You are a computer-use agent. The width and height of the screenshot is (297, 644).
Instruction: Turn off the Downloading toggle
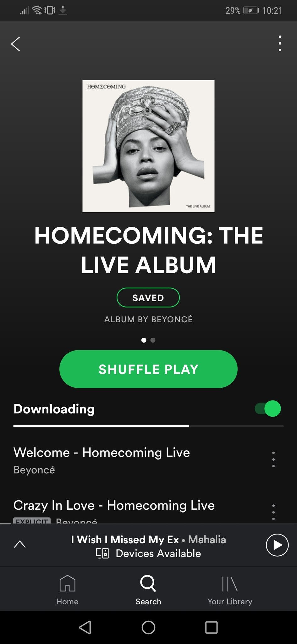[x=268, y=409]
